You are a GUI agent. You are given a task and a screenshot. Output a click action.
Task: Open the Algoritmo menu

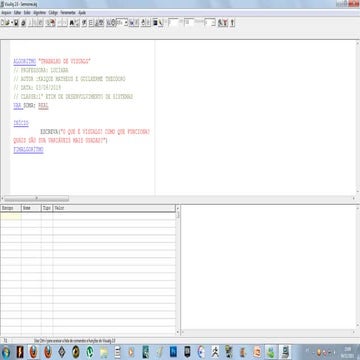point(40,13)
